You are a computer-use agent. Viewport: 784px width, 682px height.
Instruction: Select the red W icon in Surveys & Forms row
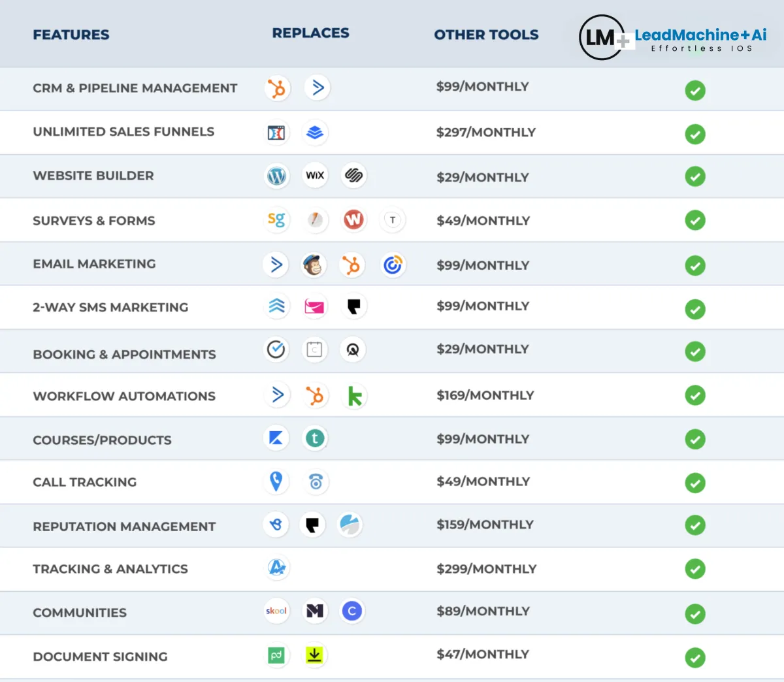tap(353, 219)
